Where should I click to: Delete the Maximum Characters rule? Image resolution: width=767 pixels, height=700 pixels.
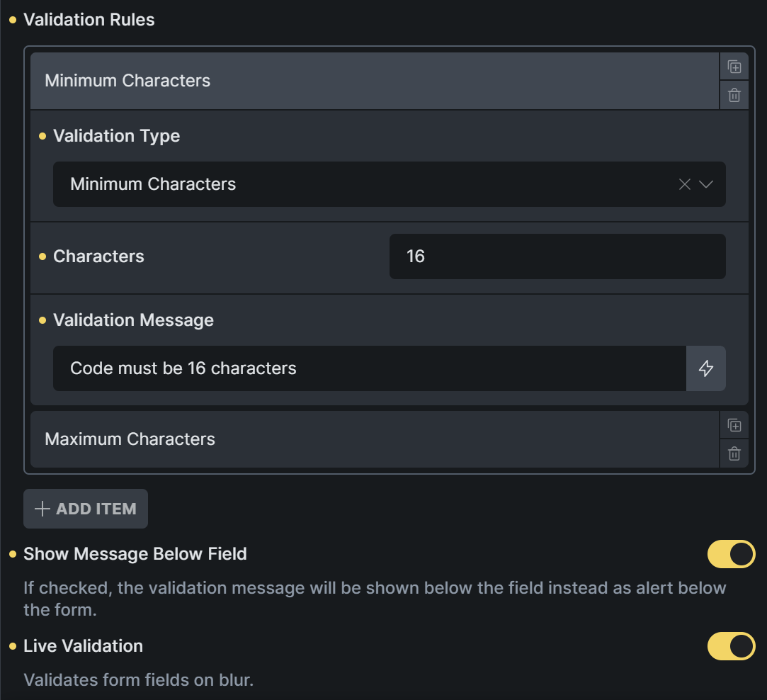point(734,453)
